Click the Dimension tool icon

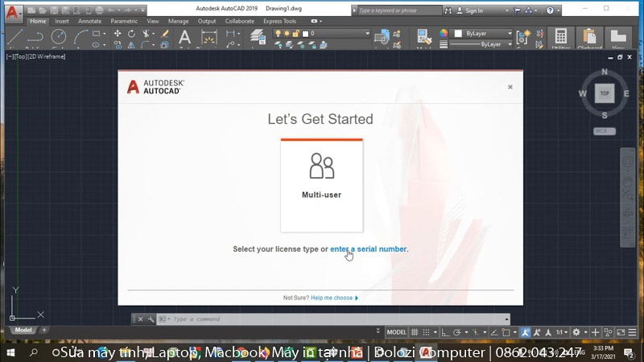[x=209, y=37]
